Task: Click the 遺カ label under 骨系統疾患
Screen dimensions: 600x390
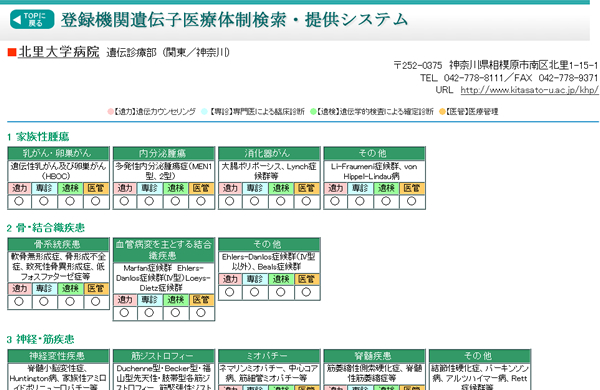Action: 20,289
